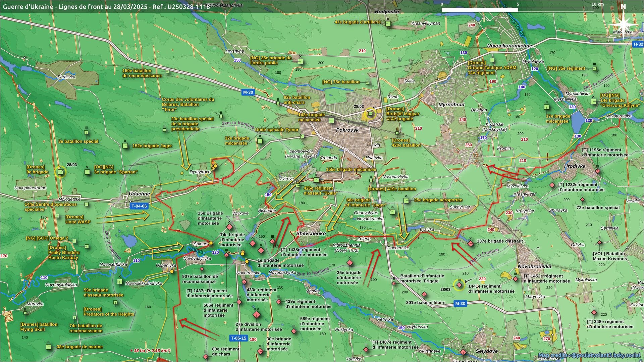Click the Udachne town label
Viewport: 644px width, 362px height.
point(140,194)
